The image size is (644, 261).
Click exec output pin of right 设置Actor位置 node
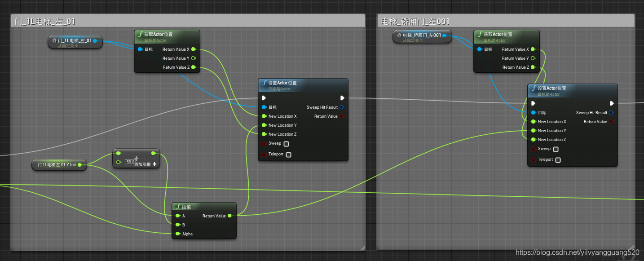(x=612, y=103)
